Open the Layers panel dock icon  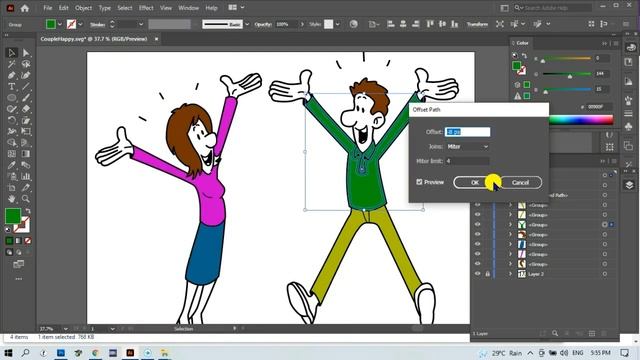(x=629, y=185)
